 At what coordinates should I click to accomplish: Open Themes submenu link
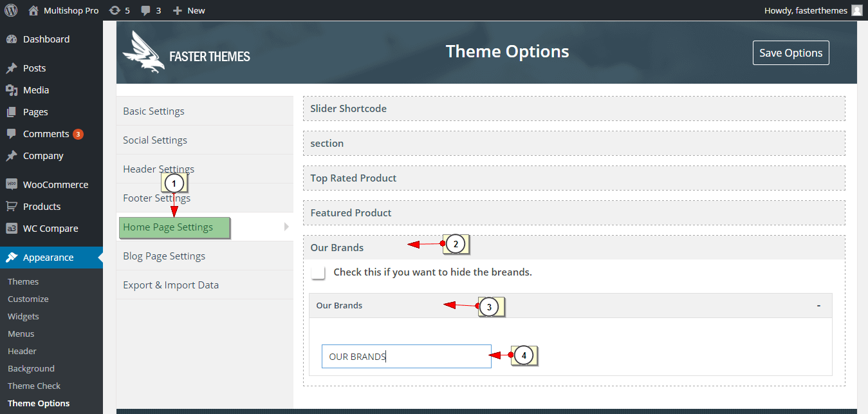click(23, 281)
